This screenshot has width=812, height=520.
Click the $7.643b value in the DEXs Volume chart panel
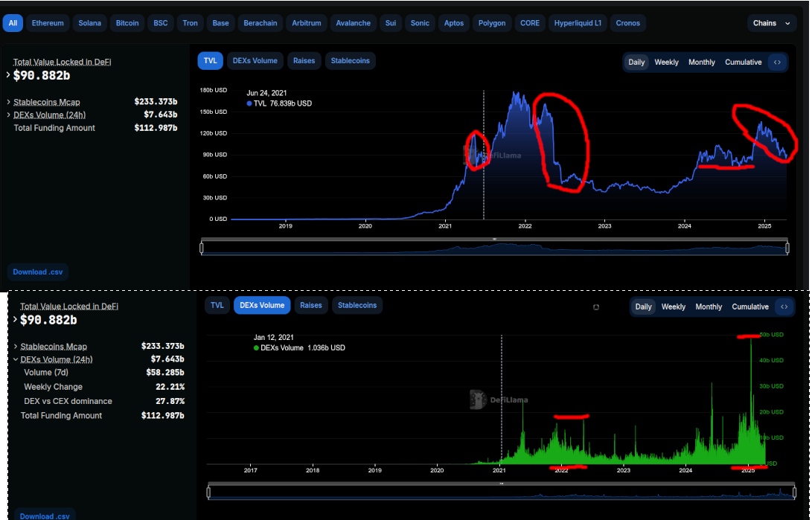coord(167,359)
